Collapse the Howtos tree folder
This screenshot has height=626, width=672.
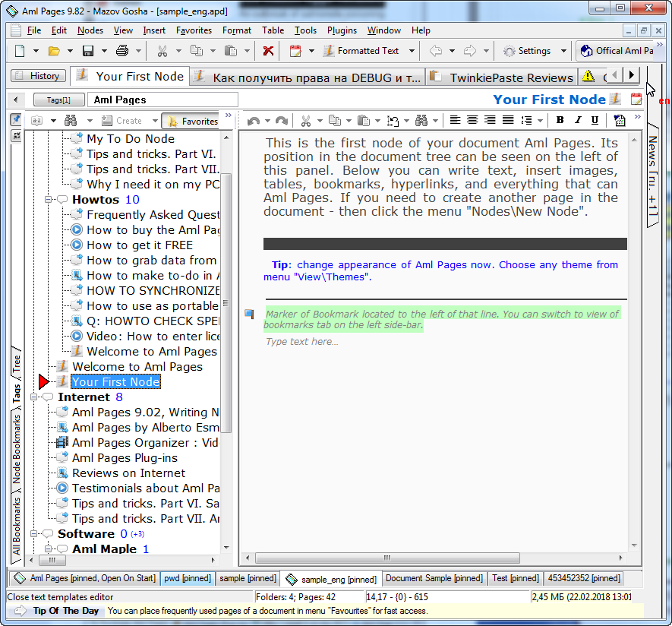click(48, 199)
